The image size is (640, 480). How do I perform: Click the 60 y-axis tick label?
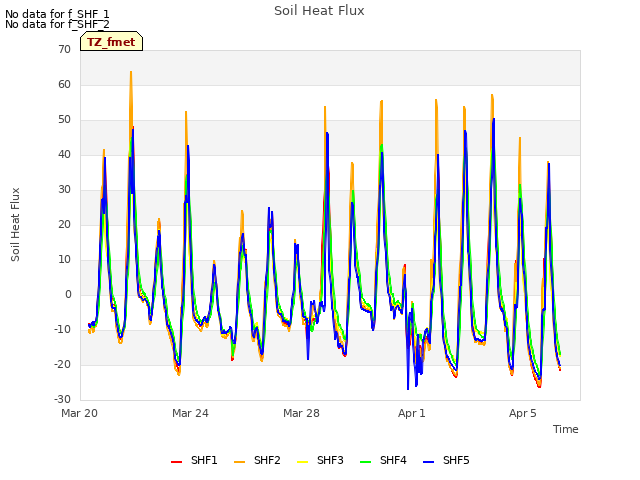pyautogui.click(x=64, y=85)
